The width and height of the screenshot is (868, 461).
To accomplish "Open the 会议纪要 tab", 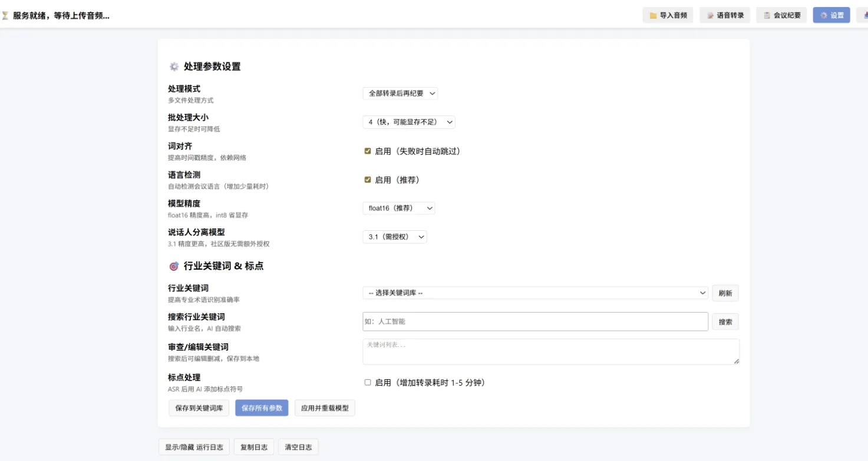I will 781,15.
